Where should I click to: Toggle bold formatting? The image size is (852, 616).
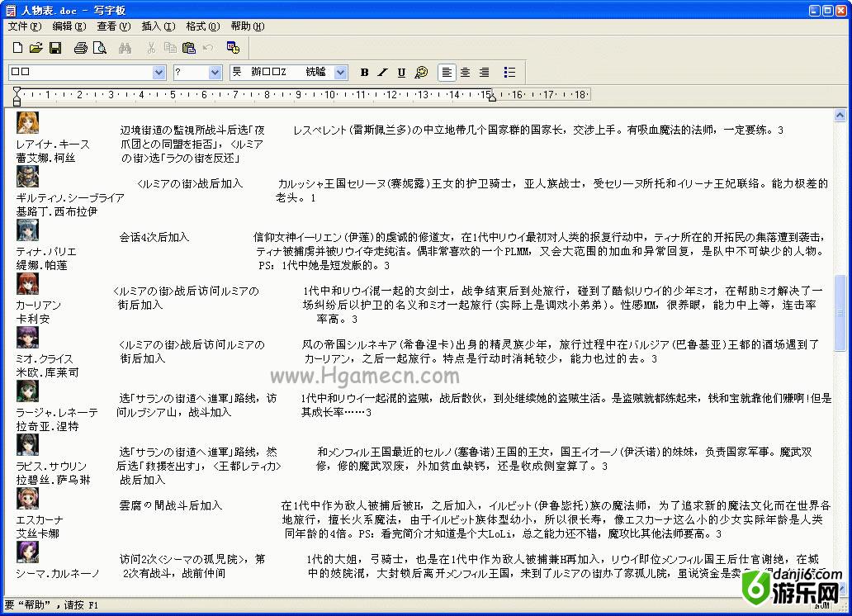click(364, 73)
